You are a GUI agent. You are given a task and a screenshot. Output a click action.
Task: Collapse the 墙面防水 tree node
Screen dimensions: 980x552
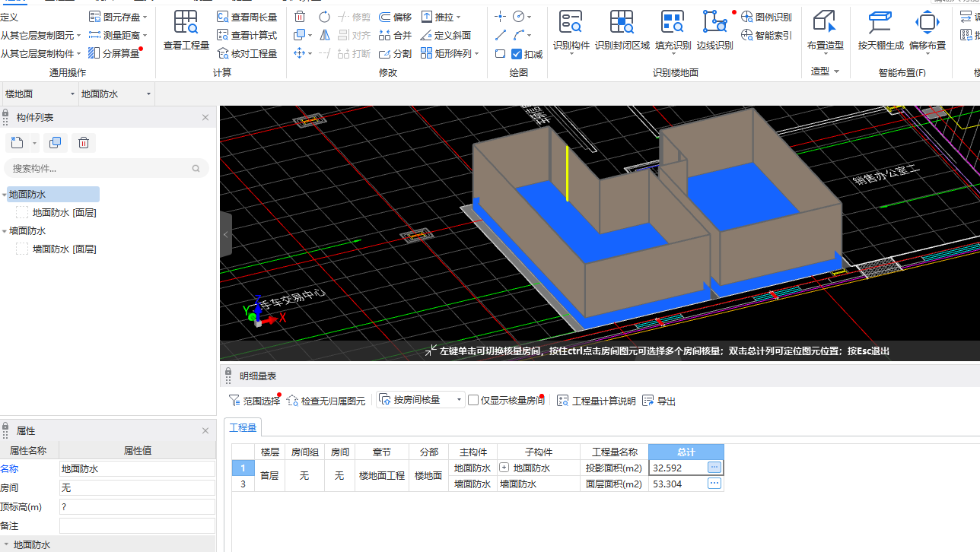click(5, 231)
